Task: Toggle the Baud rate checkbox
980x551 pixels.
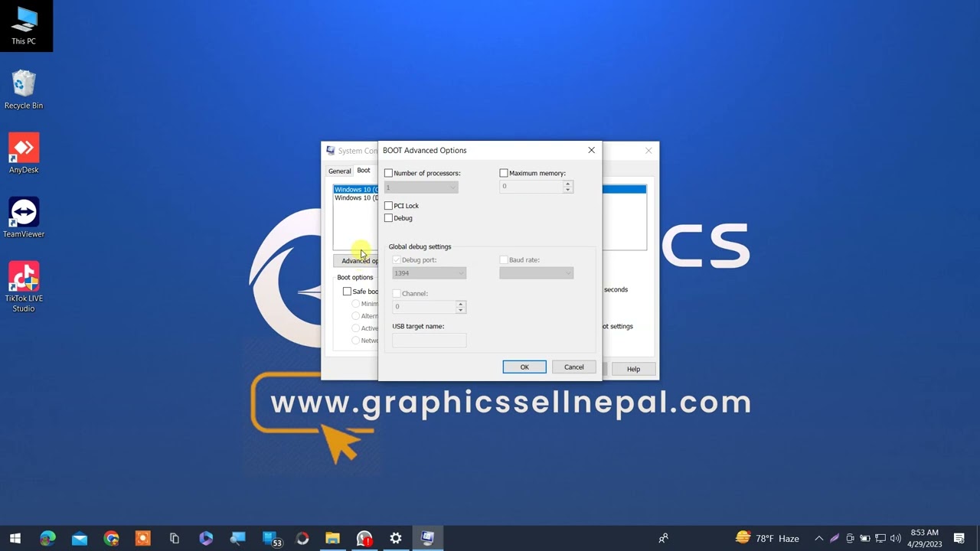Action: point(504,260)
